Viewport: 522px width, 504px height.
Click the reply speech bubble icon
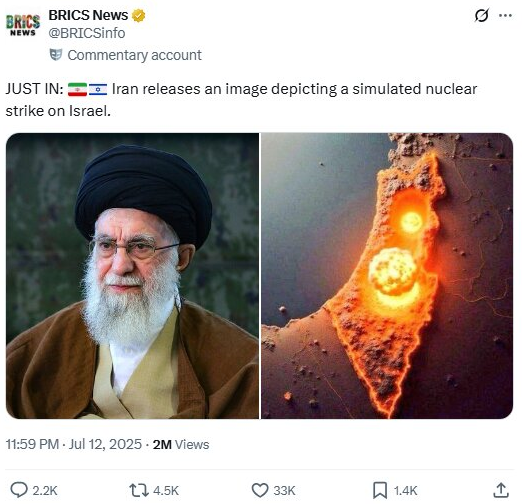tap(19, 490)
